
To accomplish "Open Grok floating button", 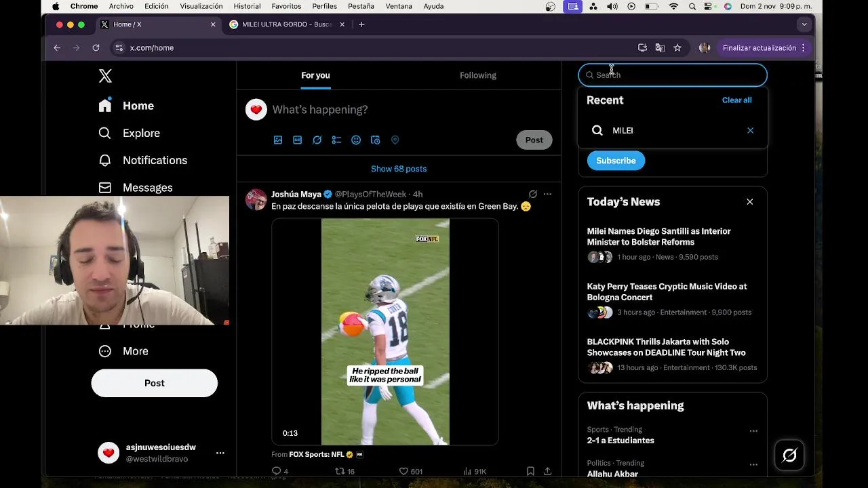I will 790,455.
